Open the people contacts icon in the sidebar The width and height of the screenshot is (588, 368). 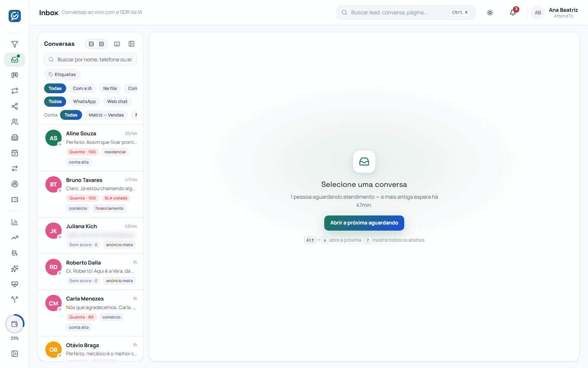[15, 122]
